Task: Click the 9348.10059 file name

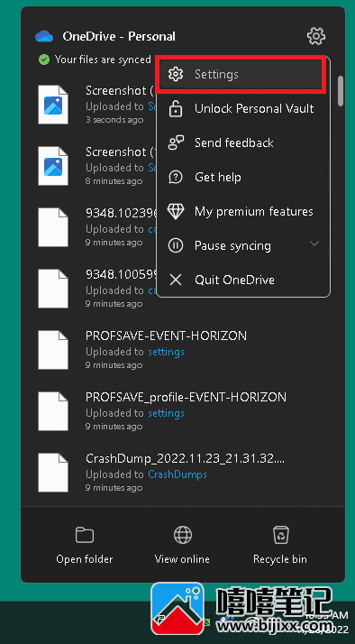Action: coord(121,274)
